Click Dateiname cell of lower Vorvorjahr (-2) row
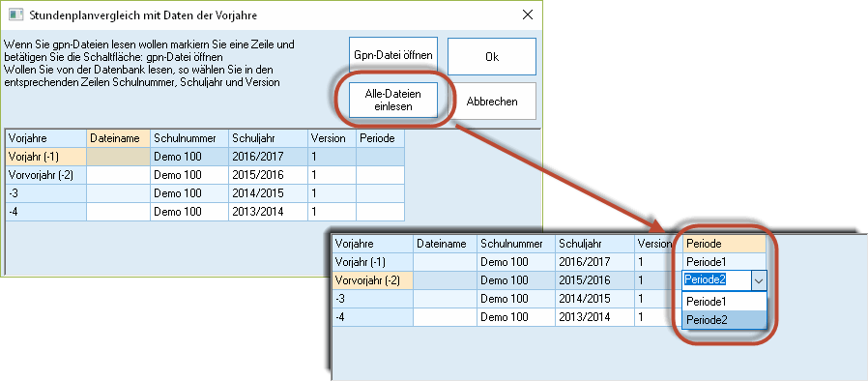 (x=445, y=280)
